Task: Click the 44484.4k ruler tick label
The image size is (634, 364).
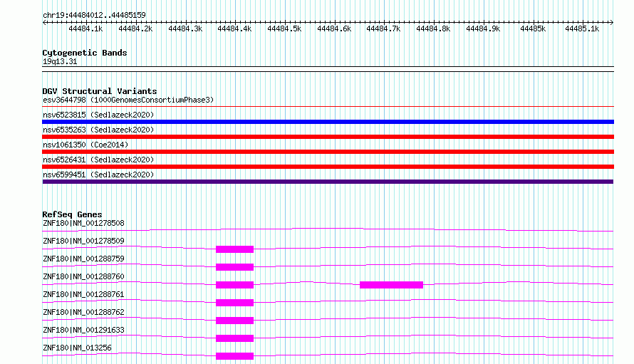Action: coord(234,28)
